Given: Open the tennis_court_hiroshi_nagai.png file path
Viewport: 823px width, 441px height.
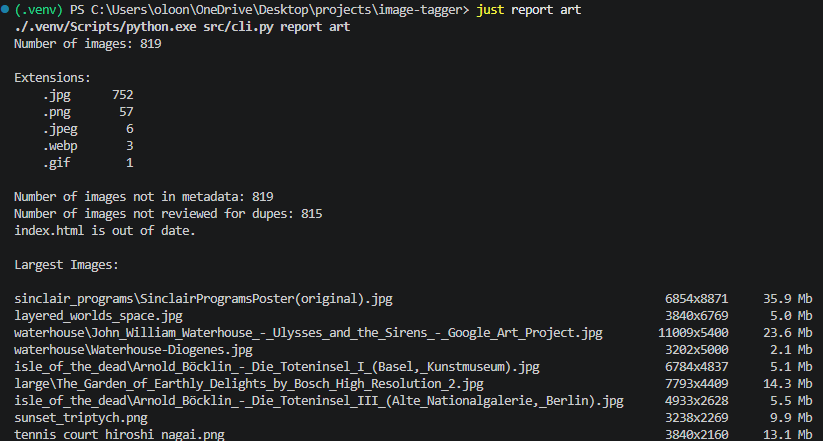Looking at the screenshot, I should (119, 435).
